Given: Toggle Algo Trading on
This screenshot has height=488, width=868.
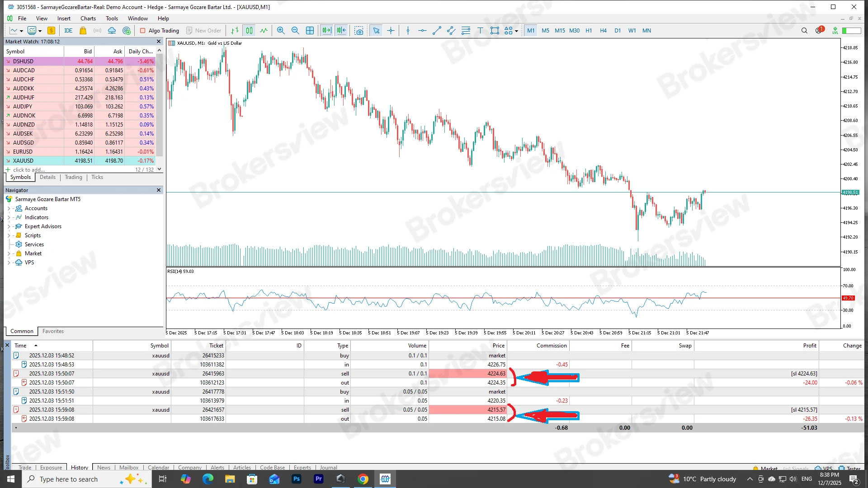Looking at the screenshot, I should (159, 31).
